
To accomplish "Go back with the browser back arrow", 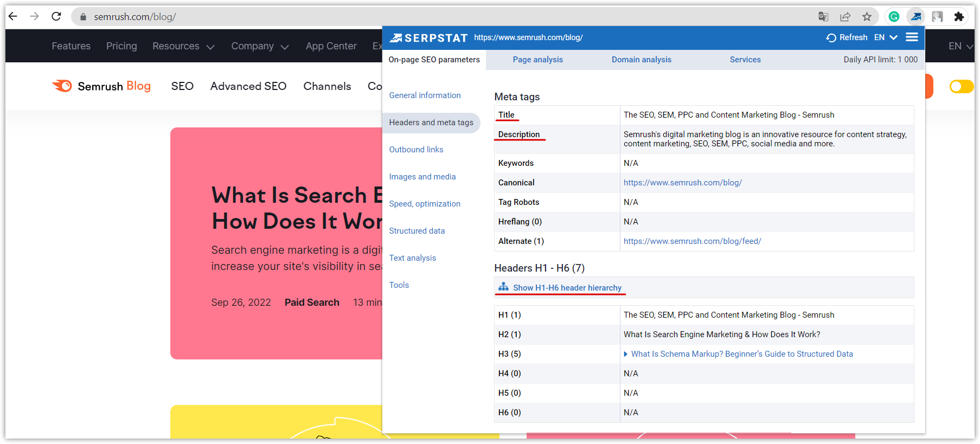I will [13, 16].
